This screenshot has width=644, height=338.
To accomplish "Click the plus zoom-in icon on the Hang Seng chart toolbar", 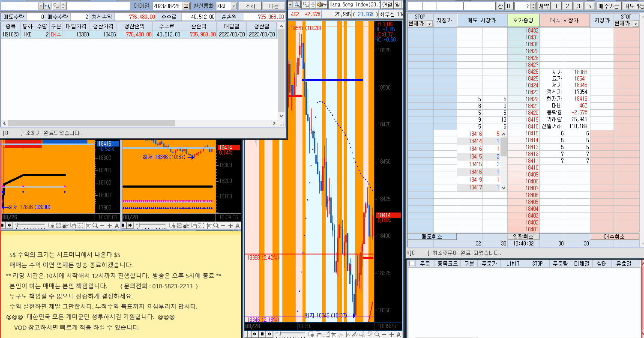I will 391,334.
